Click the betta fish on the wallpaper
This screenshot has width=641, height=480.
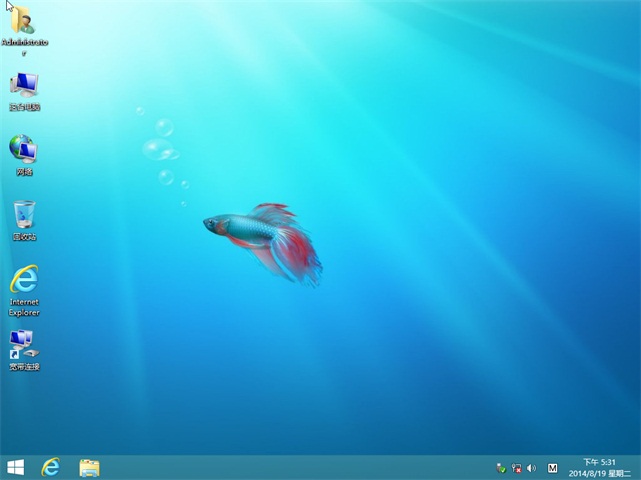point(262,236)
